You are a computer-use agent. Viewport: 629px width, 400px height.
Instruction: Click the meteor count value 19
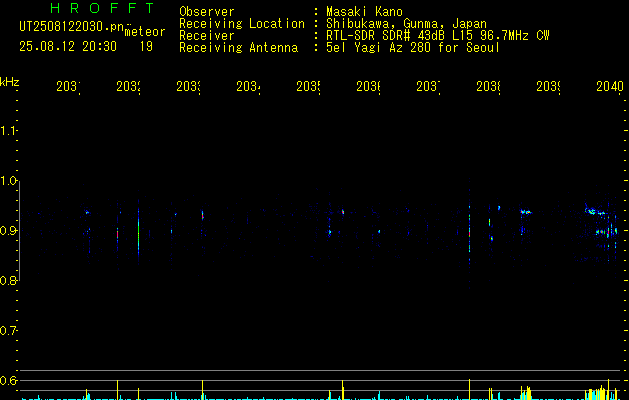coord(146,47)
